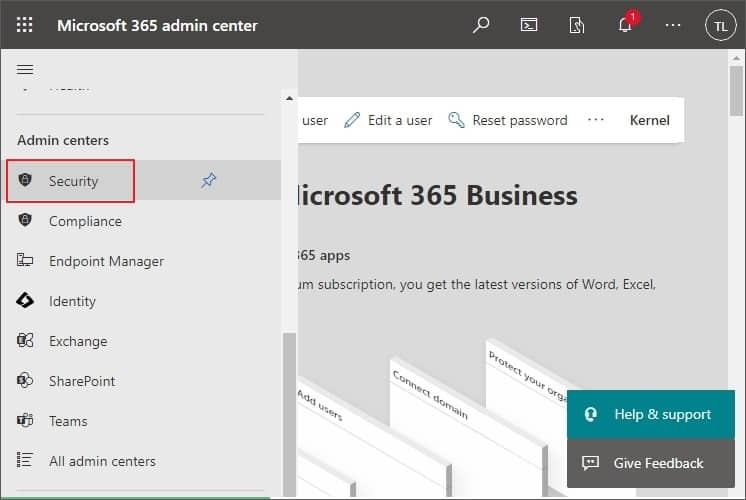Click the Security shield icon
The height and width of the screenshot is (500, 746).
pos(25,180)
